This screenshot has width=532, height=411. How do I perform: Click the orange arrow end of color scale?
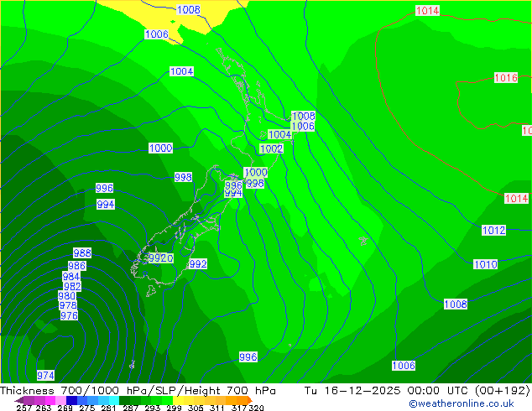pyautogui.click(x=250, y=400)
